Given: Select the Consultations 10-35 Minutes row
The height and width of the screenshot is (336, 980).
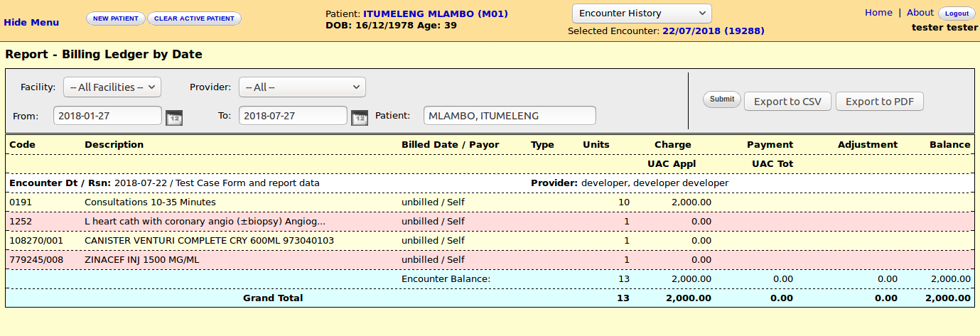Looking at the screenshot, I should click(x=150, y=202).
